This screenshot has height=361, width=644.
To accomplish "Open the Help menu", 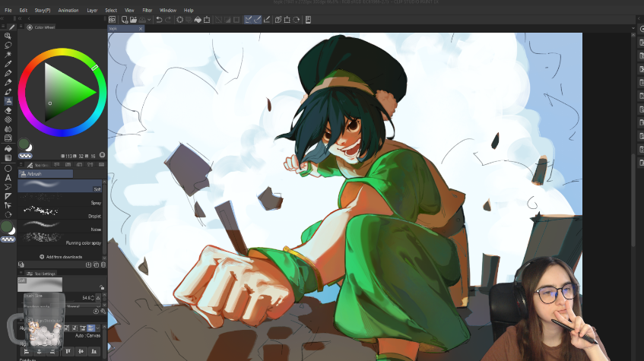I will tap(189, 11).
